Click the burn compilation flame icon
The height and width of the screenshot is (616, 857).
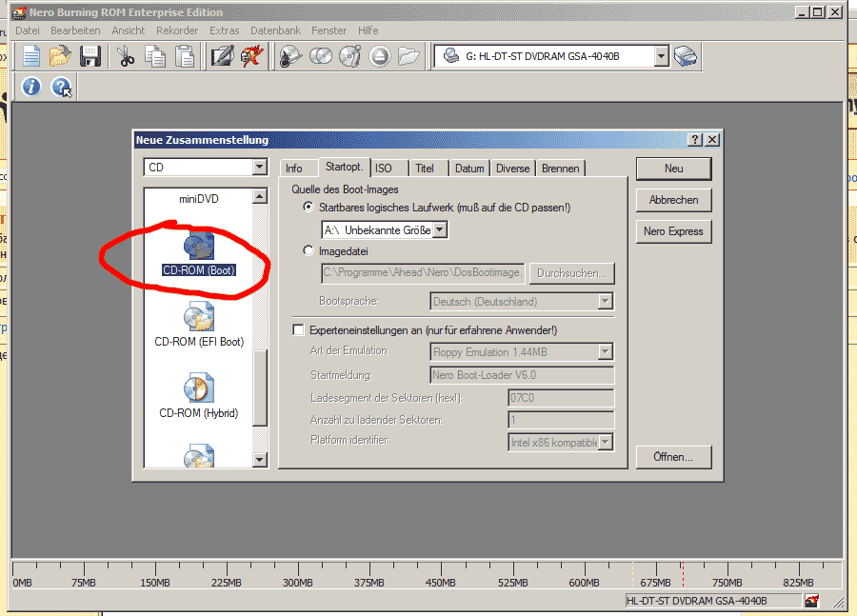(252, 56)
